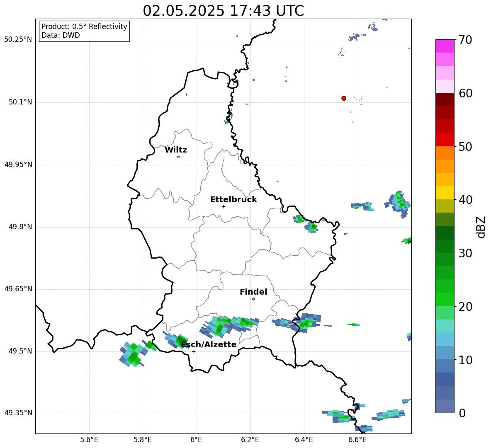Click the Data: DWD text
Viewport: 491px width, 448px height.
[x=61, y=35]
